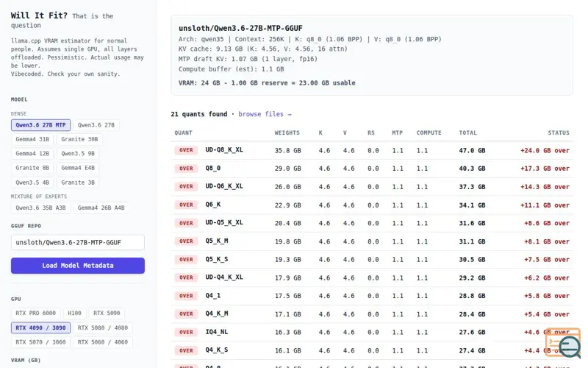Click the +5.4 GB over status
Viewport: 588px width, 368px height.
coord(546,314)
